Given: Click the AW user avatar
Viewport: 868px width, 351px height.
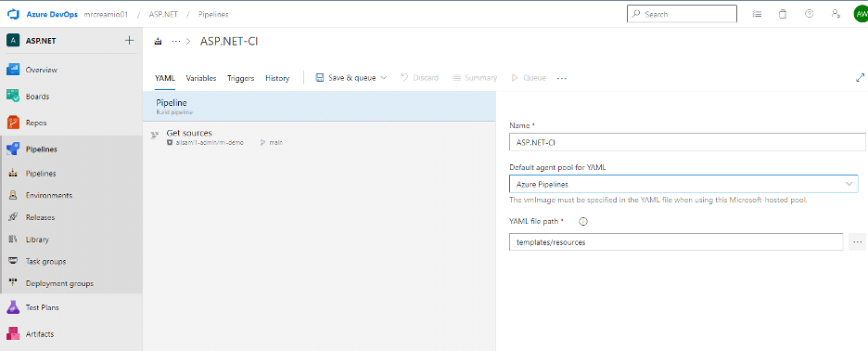Looking at the screenshot, I should pos(862,15).
